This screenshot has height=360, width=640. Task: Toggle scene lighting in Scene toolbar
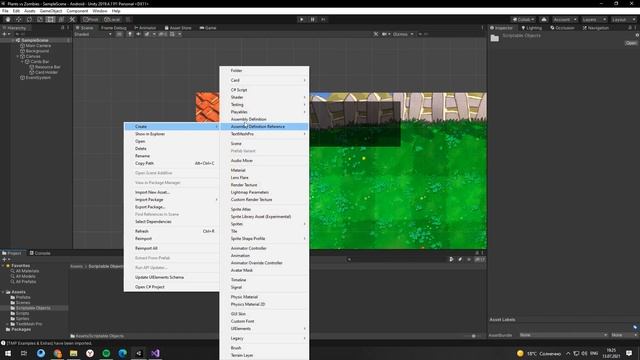(130, 34)
